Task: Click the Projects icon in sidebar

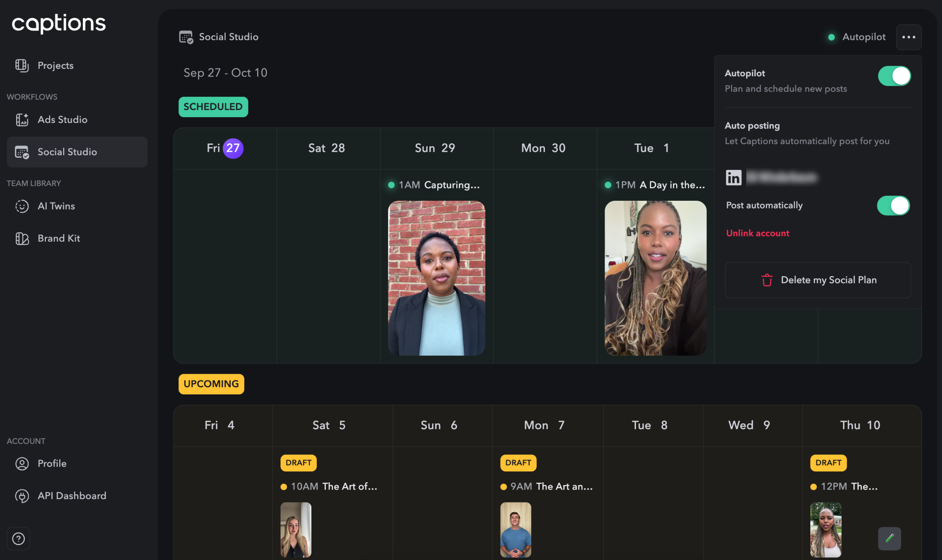Action: tap(22, 65)
